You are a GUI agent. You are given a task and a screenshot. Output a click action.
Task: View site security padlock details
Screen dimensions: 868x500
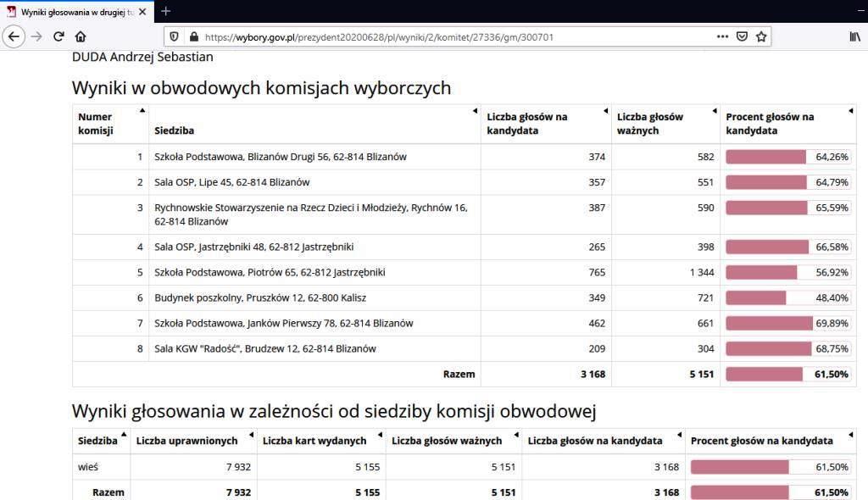click(x=194, y=37)
